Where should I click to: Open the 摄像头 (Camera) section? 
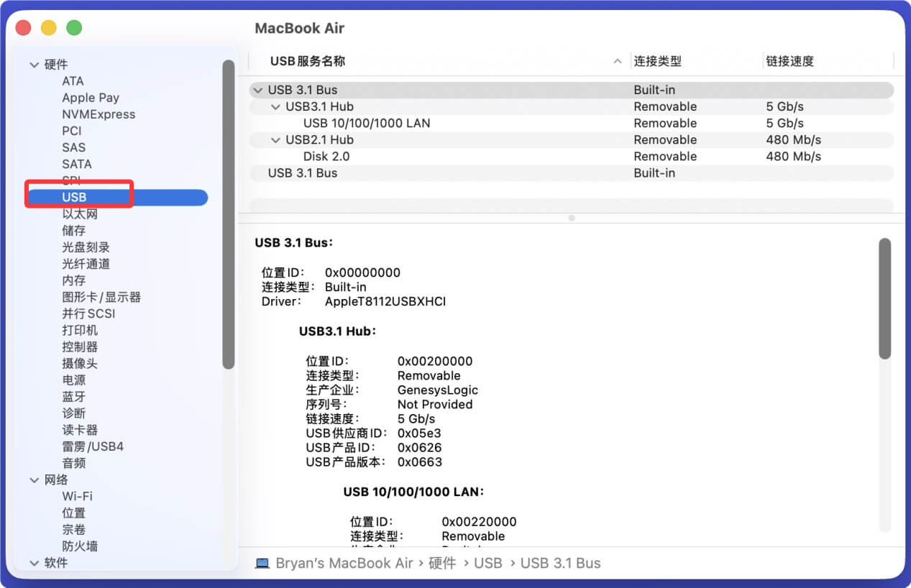coord(80,363)
